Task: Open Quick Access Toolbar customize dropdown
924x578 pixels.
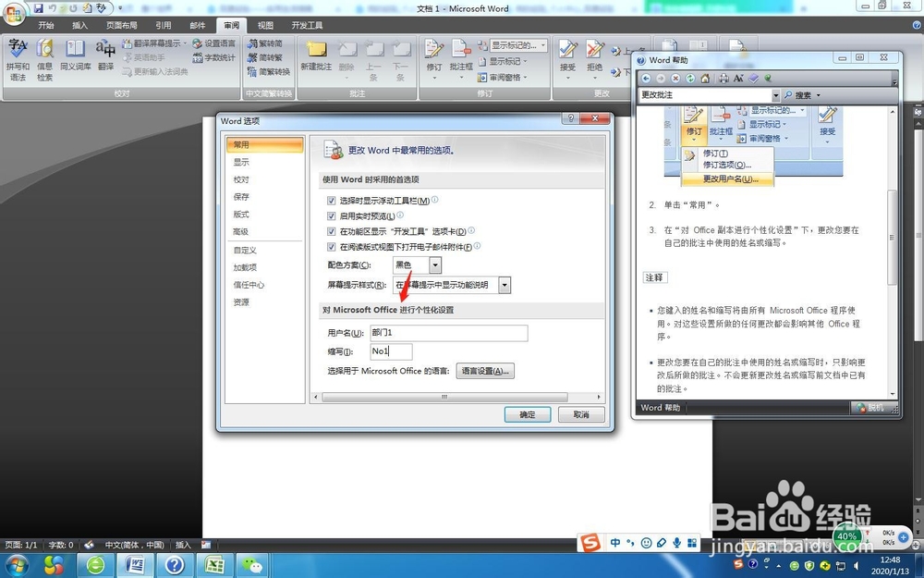Action: coord(120,8)
